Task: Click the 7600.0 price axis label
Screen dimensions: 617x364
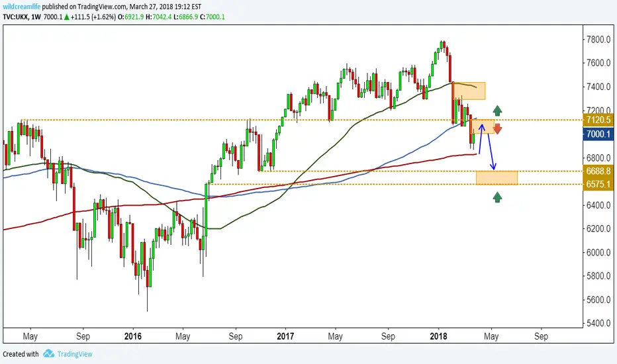Action: pyautogui.click(x=598, y=63)
